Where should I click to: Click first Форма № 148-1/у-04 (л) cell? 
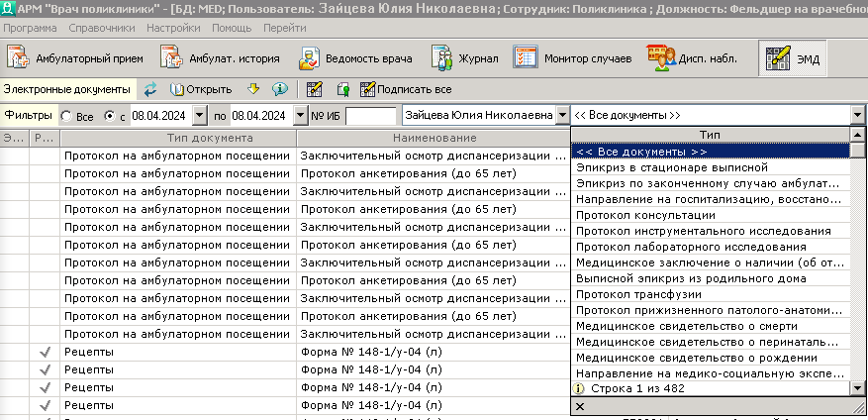tap(434, 352)
